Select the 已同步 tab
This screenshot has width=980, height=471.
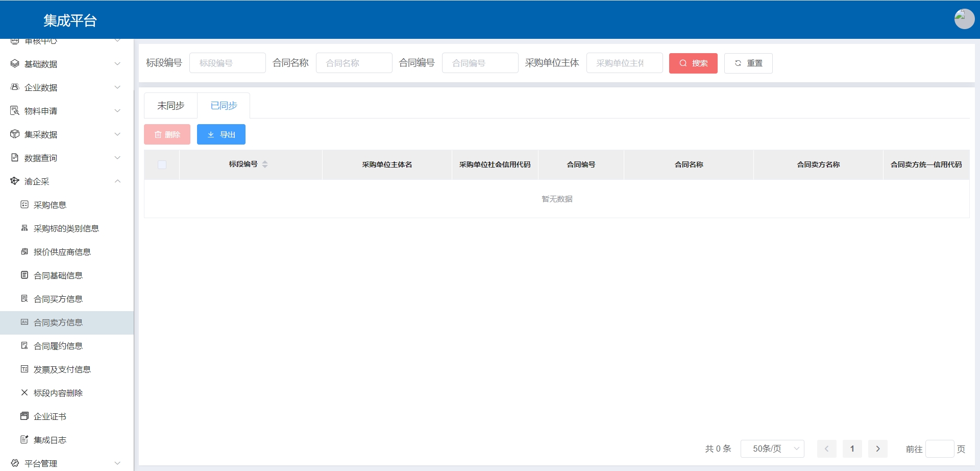click(x=224, y=106)
